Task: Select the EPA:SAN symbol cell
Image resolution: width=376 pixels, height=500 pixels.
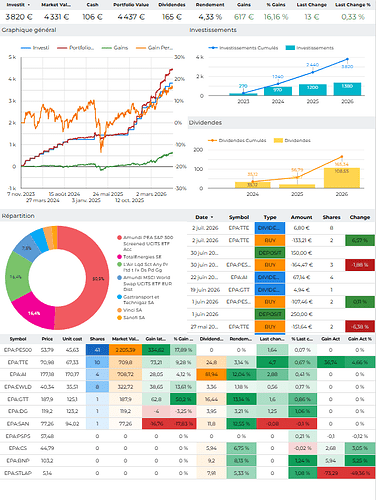Action: 18,424
